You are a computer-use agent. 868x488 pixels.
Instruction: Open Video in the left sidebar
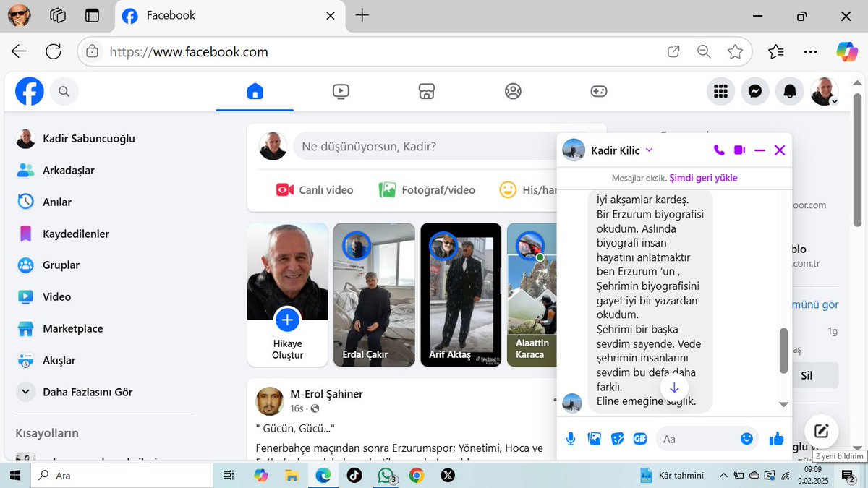click(56, 296)
